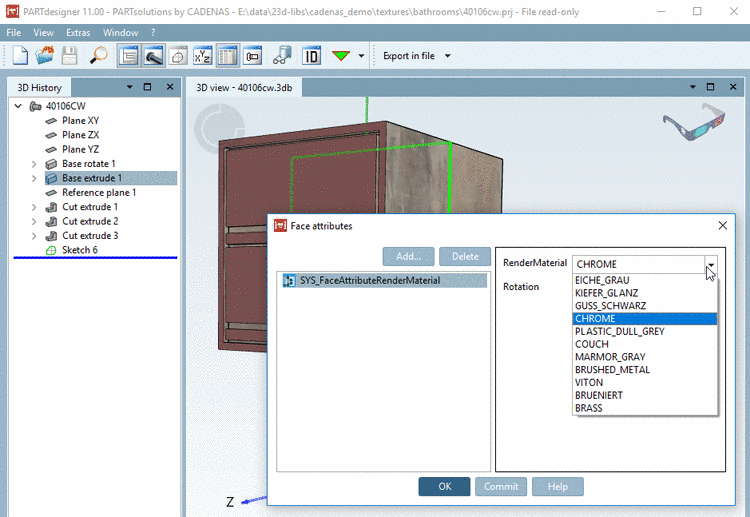Select Sketch 6 in the history tree
Viewport: 750px width, 517px height.
[x=79, y=250]
